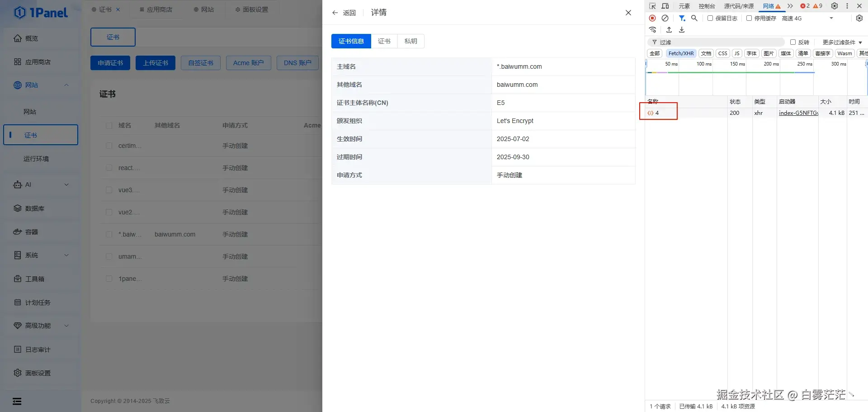The width and height of the screenshot is (868, 412).
Task: Open the 概览 overview home icon
Action: click(18, 38)
